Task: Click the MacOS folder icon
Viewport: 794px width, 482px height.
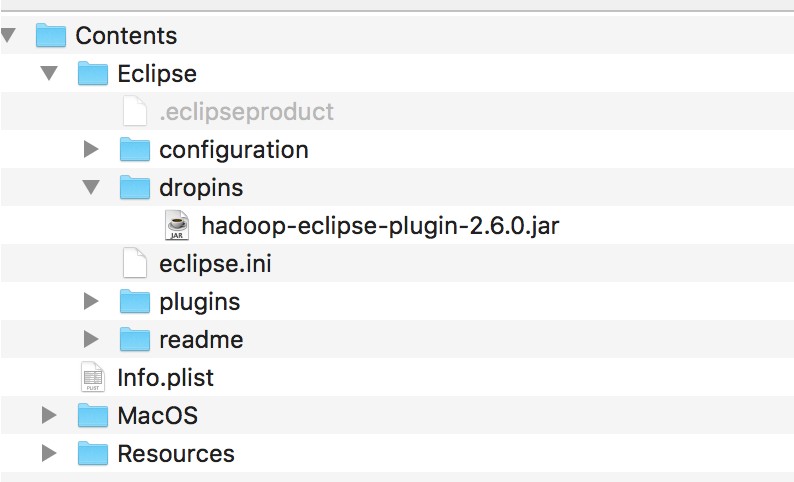Action: (93, 415)
